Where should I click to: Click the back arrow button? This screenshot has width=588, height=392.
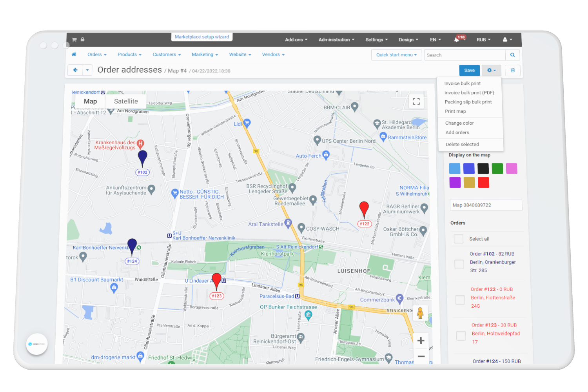tap(75, 70)
